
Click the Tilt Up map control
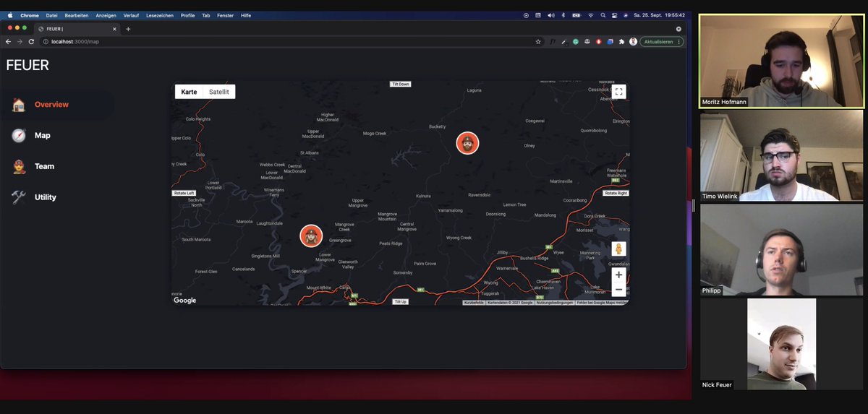400,301
